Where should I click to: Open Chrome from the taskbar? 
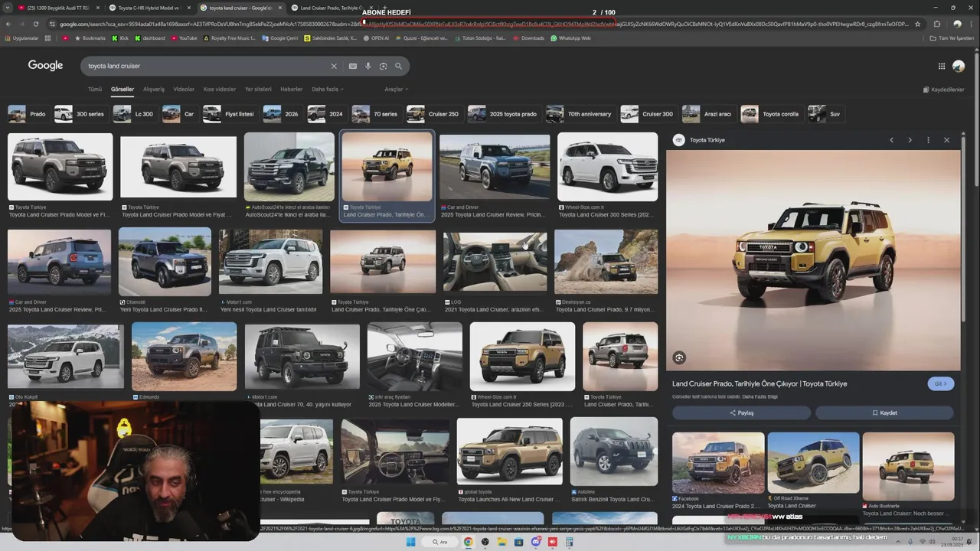(468, 542)
